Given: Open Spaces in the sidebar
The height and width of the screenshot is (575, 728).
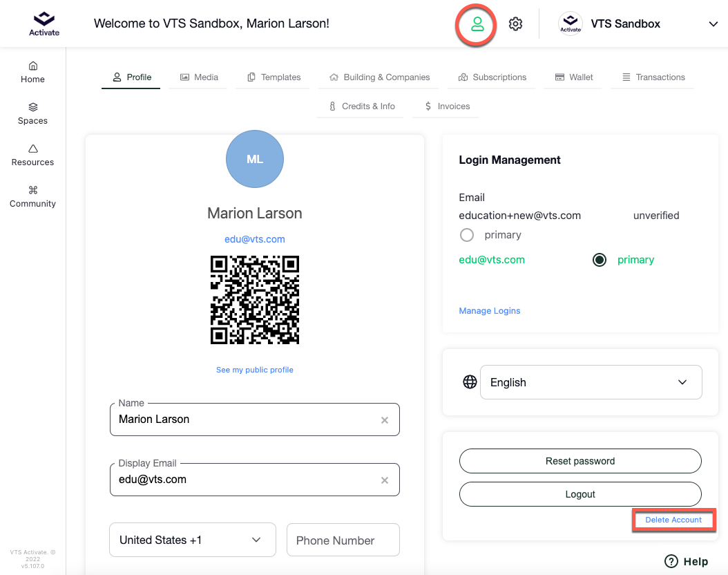Looking at the screenshot, I should click(32, 114).
